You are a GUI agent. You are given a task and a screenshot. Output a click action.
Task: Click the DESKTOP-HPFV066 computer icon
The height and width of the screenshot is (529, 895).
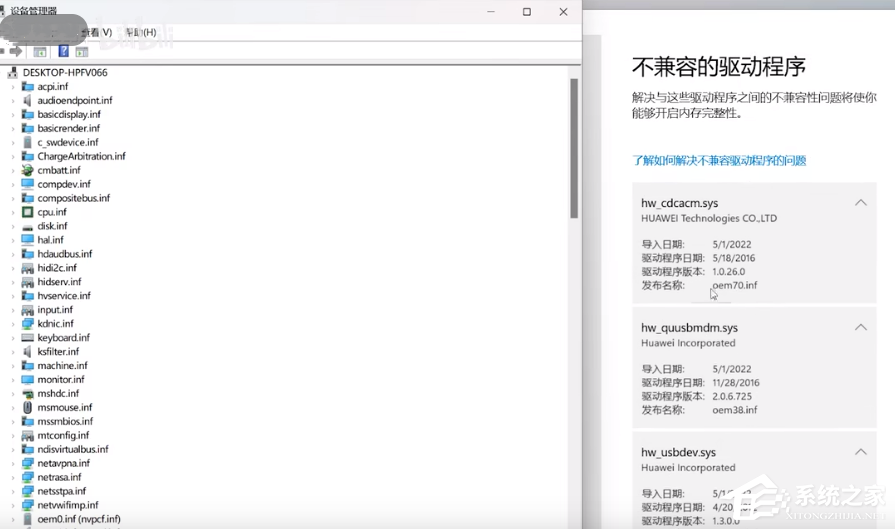13,73
